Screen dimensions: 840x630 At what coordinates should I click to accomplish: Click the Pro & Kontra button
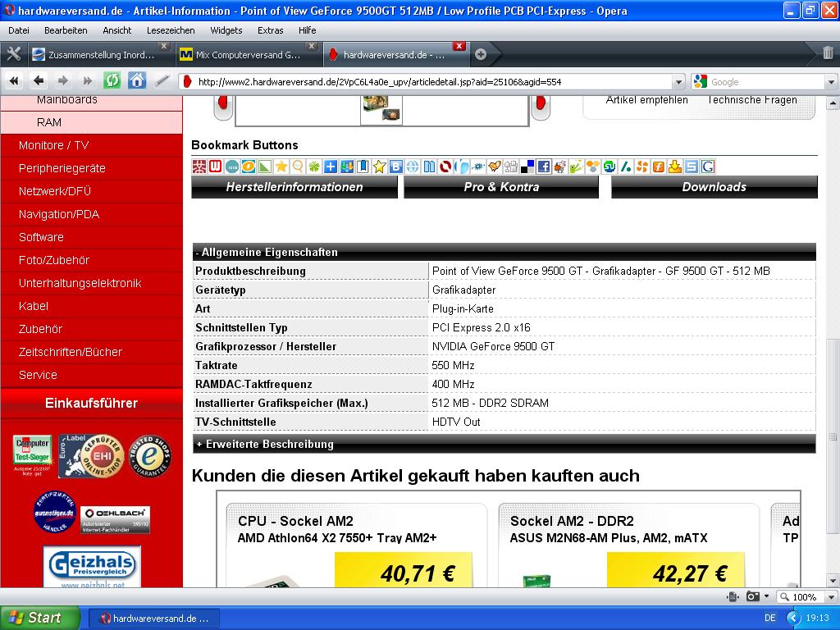click(x=501, y=187)
